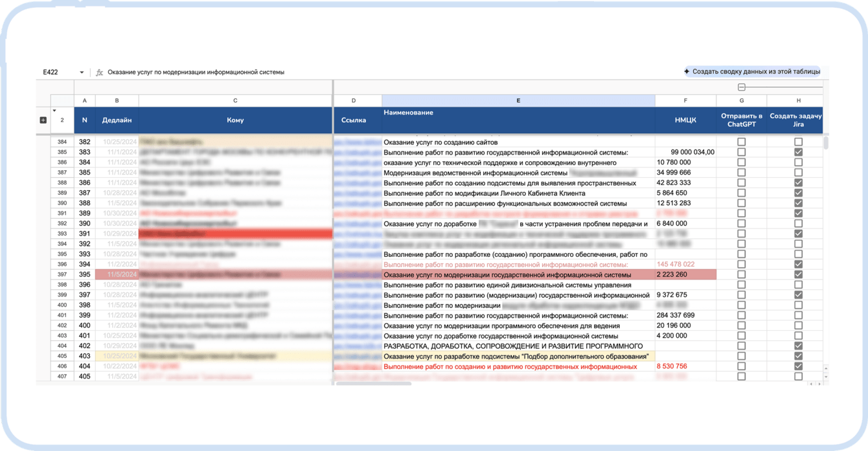Click the '284 337 699' price cell

tap(685, 315)
